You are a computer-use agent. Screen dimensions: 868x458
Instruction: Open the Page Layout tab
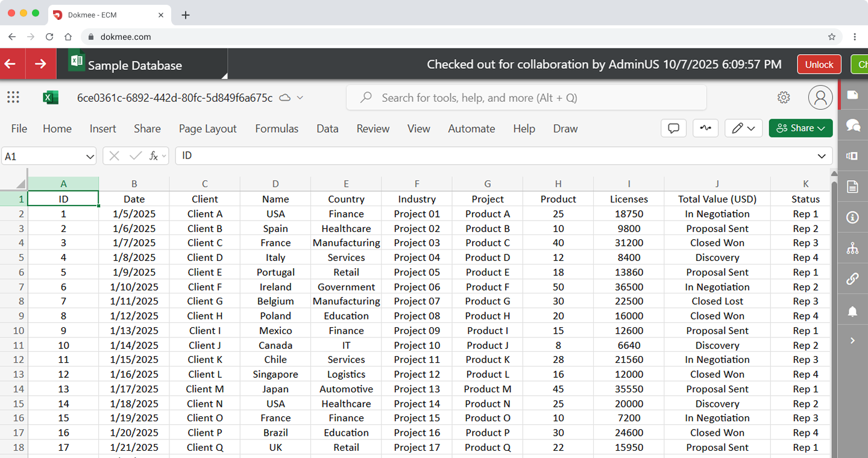[208, 128]
